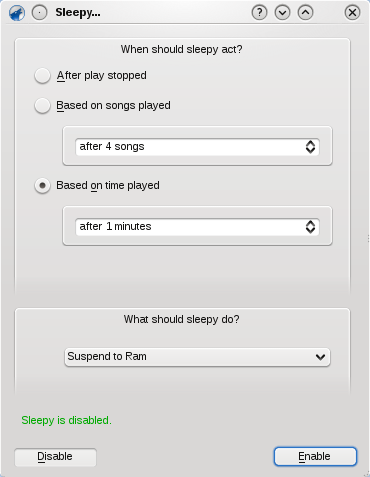Click the minimize down-arrow titlebar icon

click(x=282, y=13)
